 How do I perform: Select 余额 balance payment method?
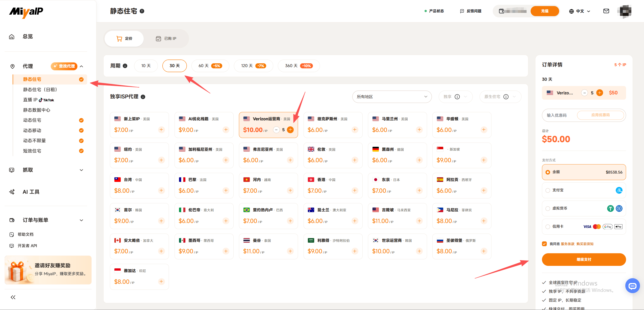(584, 172)
